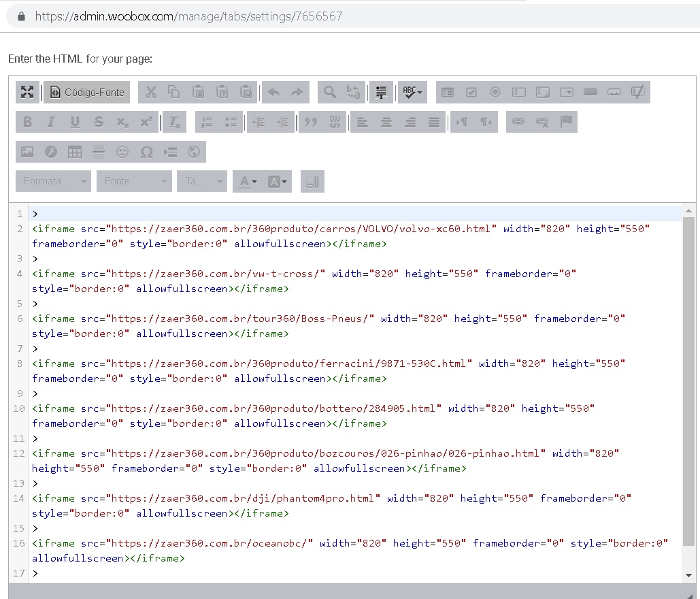Click Paste as plain text icon

pyautogui.click(x=222, y=93)
